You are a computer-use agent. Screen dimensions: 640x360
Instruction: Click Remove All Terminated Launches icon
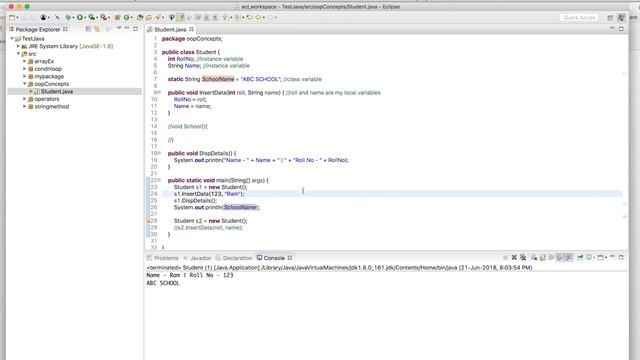(x=523, y=258)
